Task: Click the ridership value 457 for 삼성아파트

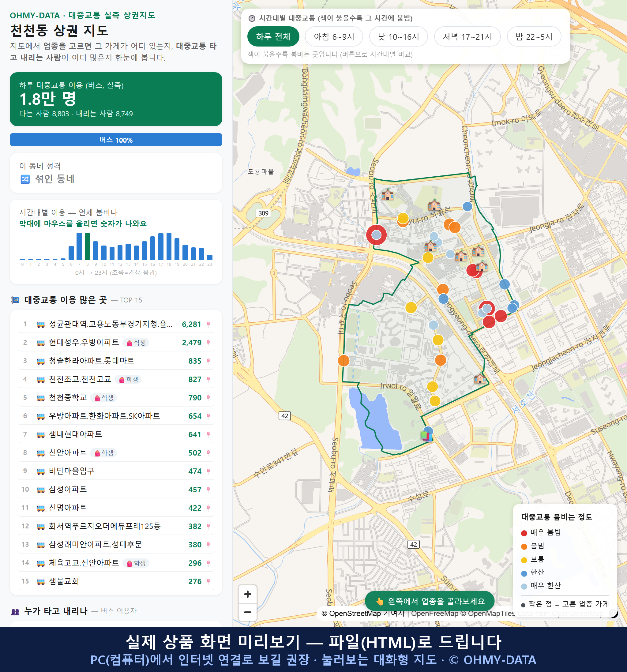Action: pos(195,490)
